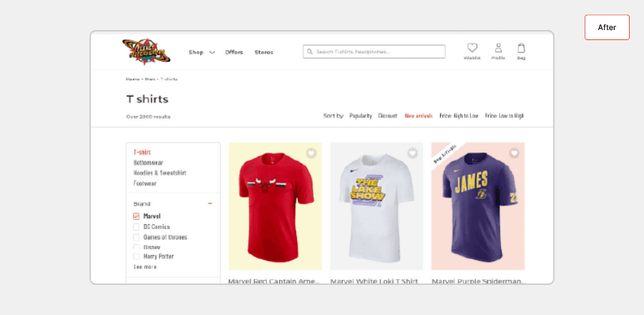Go to Men breadcrumb link
Image resolution: width=644 pixels, height=315 pixels.
(x=150, y=79)
